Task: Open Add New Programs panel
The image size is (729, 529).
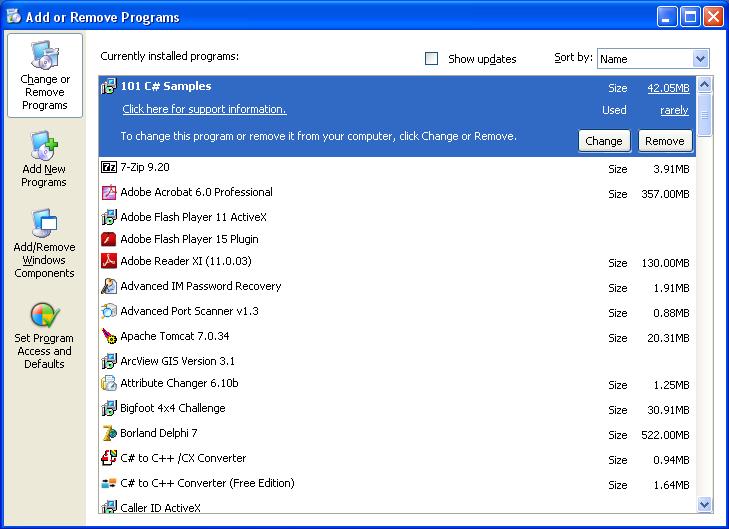Action: [44, 159]
